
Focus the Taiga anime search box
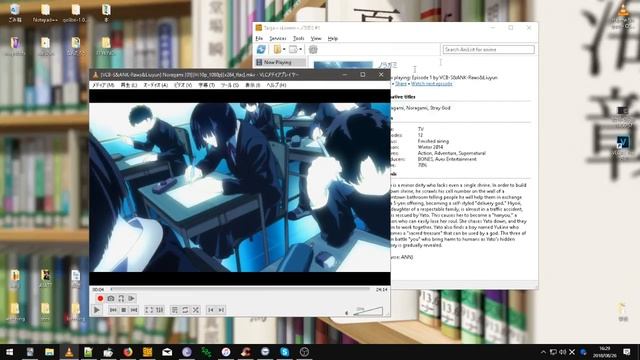pyautogui.click(x=489, y=49)
